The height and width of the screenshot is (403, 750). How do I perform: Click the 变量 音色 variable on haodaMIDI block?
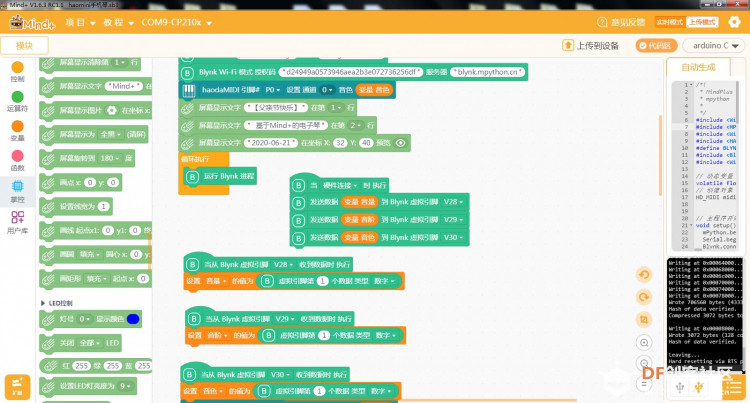374,90
